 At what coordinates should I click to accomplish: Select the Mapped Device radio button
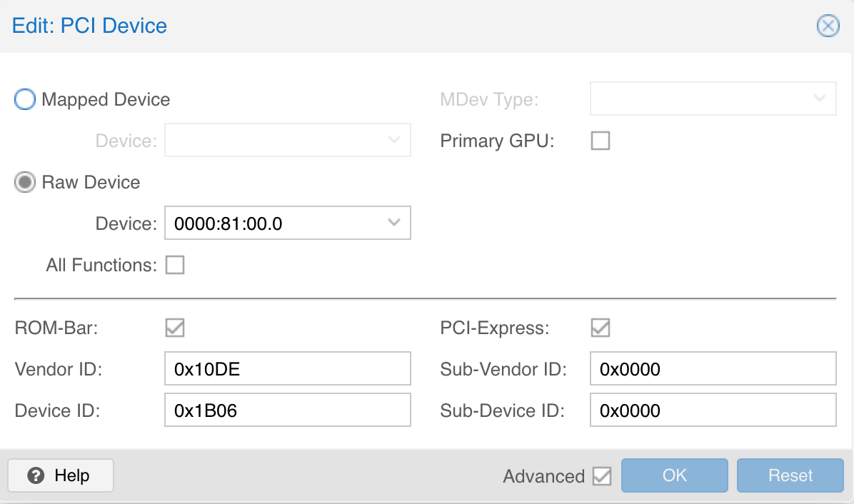[25, 100]
